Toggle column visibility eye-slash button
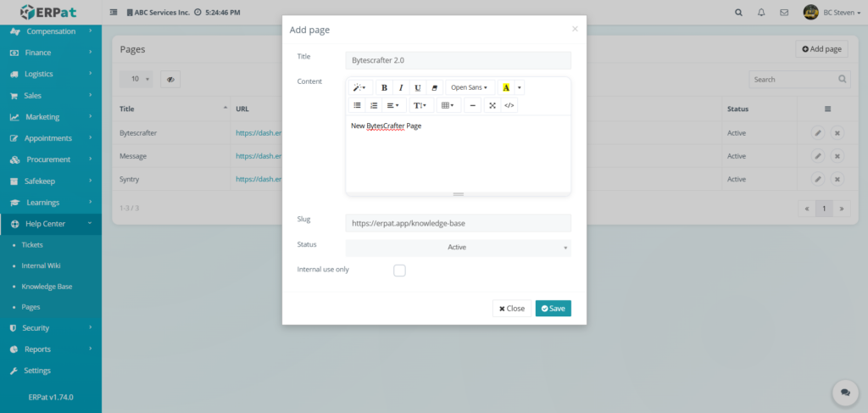Screen dimensions: 868x413 (x=170, y=79)
